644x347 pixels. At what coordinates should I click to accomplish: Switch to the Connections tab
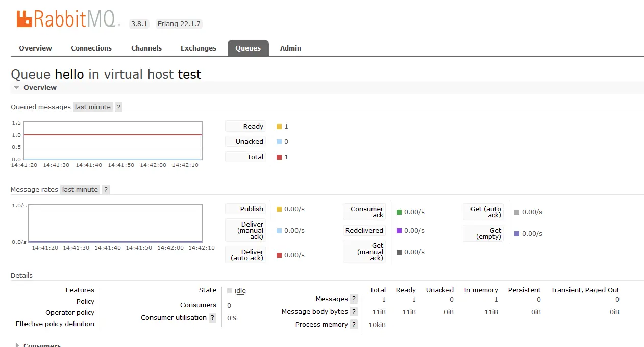[91, 48]
